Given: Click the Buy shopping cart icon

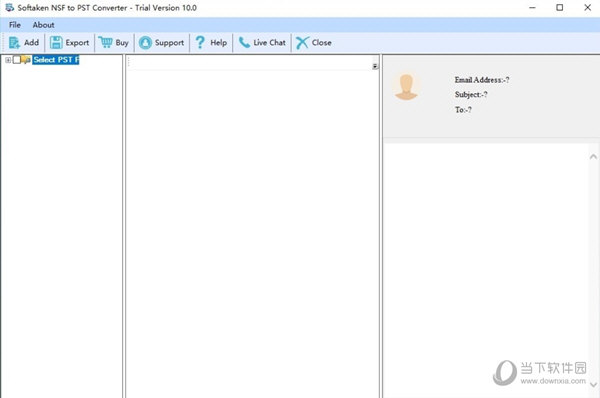Looking at the screenshot, I should click(105, 42).
